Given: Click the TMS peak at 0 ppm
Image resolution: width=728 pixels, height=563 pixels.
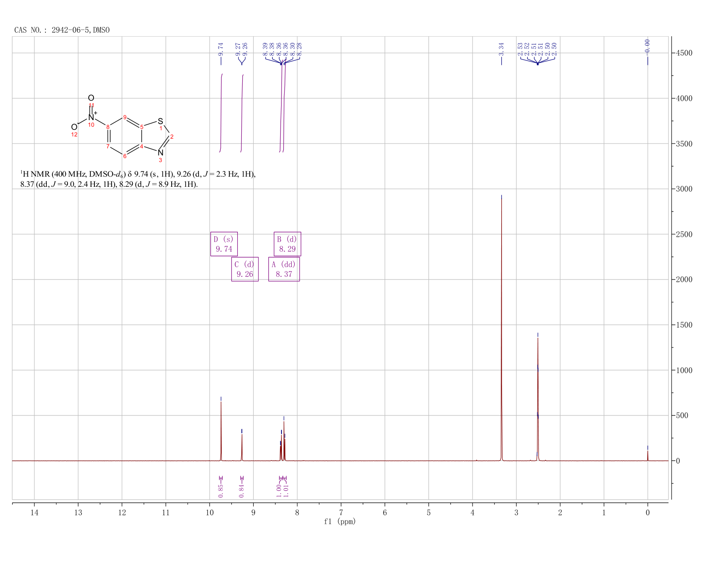Looking at the screenshot, I should [648, 456].
